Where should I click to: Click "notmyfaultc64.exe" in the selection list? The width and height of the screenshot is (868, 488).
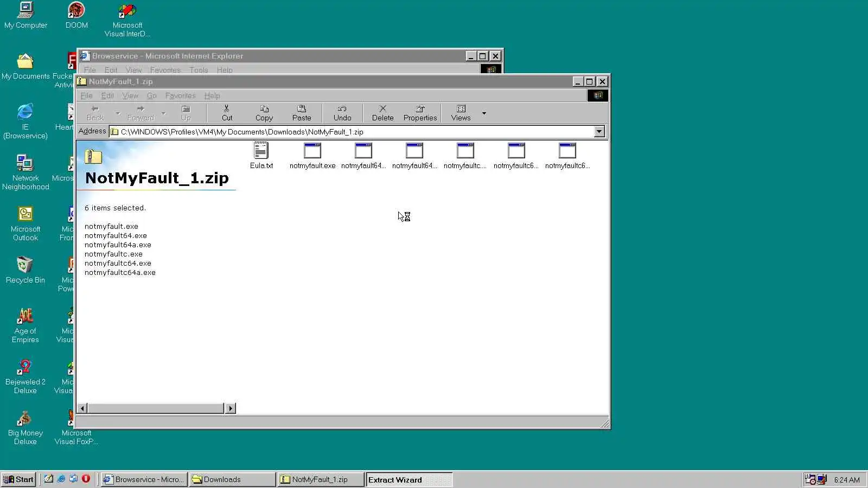pos(118,263)
